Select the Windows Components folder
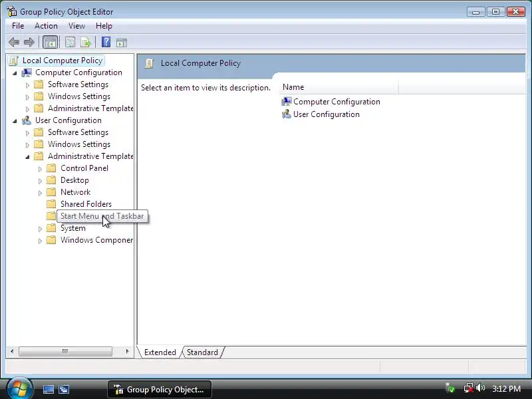532x399 pixels. 96,240
